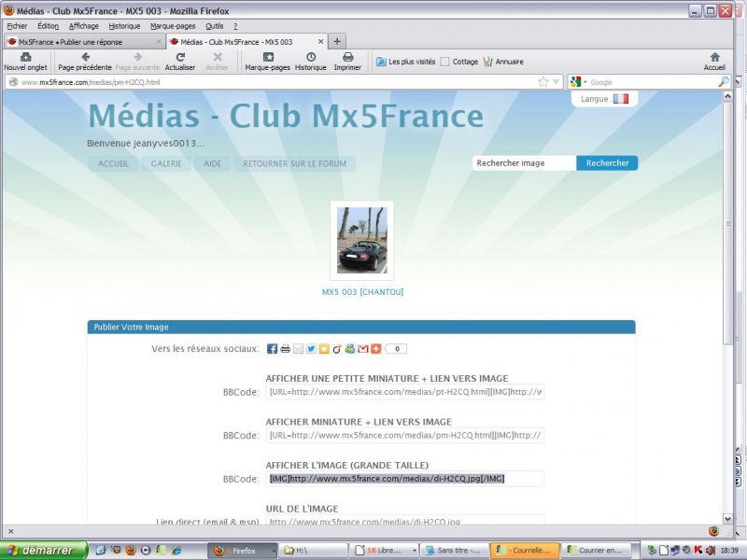This screenshot has width=747, height=560.
Task: Click the volume speaker tray icon
Action: point(711,551)
